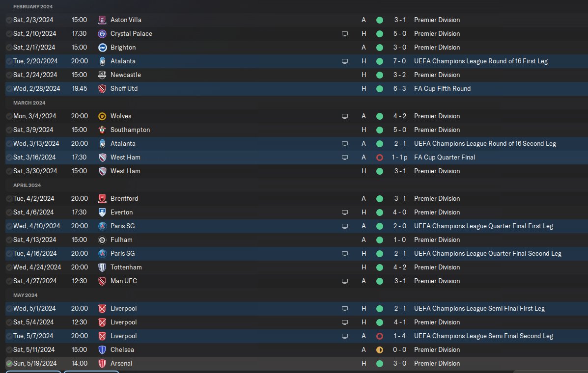The image size is (588, 373).
Task: Click the Aston Villa club badge
Action: point(103,20)
